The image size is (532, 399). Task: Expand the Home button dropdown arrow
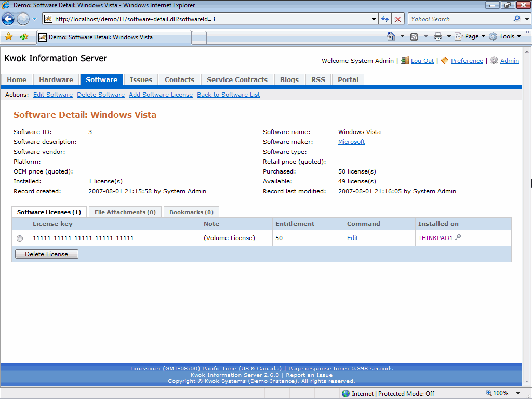(x=403, y=36)
